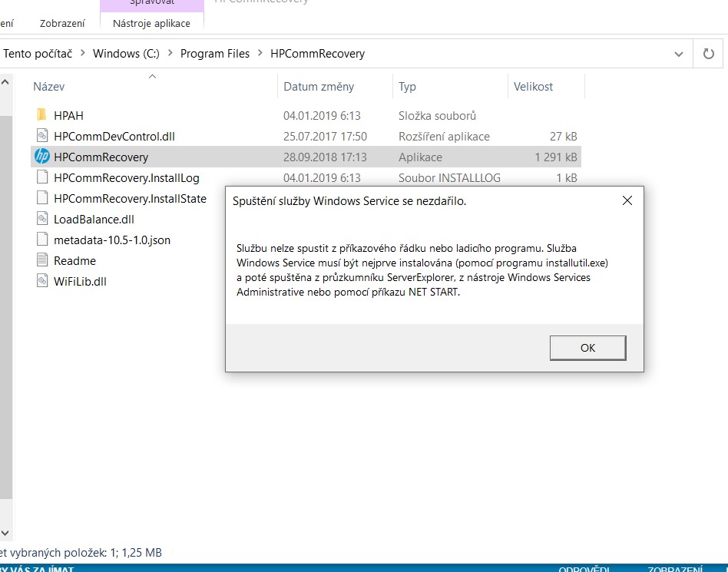Select the HPCommRecovery.InstallLog file name
Screen dimensions: 728x572
click(x=126, y=178)
